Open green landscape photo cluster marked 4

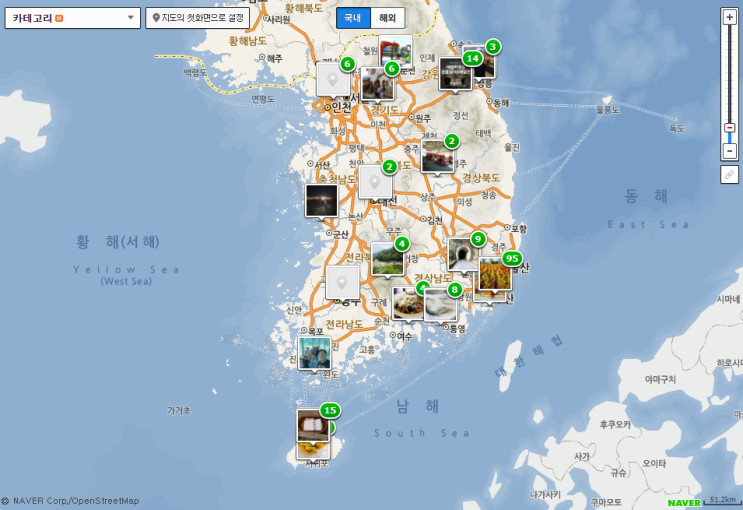[388, 259]
